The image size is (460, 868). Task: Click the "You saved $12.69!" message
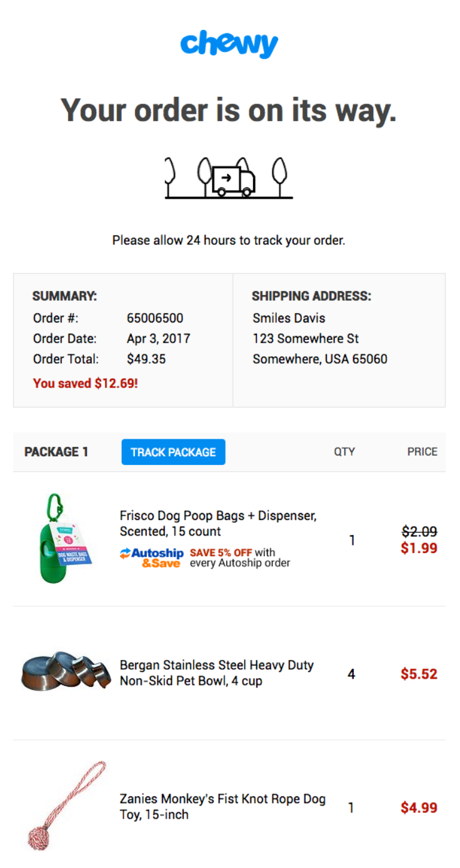point(85,383)
